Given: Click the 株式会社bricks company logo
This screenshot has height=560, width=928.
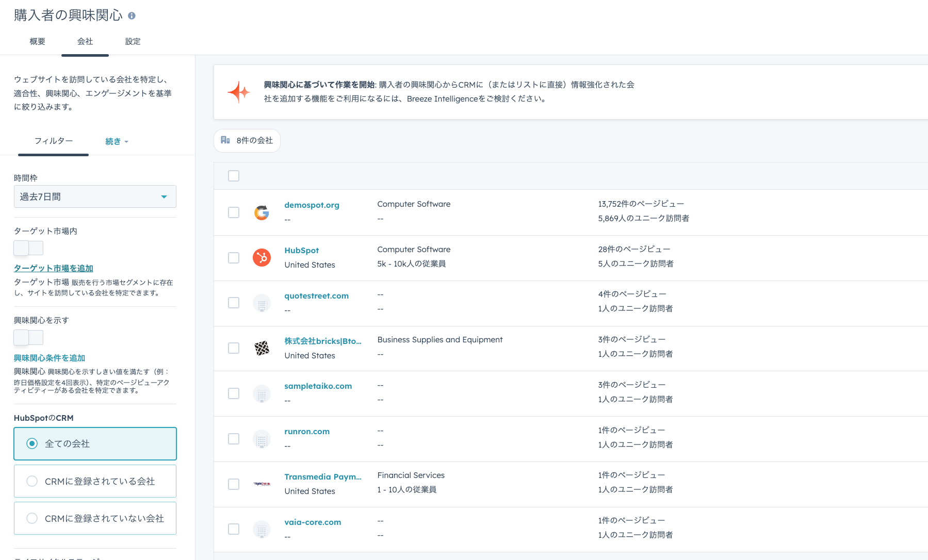Looking at the screenshot, I should pyautogui.click(x=262, y=348).
